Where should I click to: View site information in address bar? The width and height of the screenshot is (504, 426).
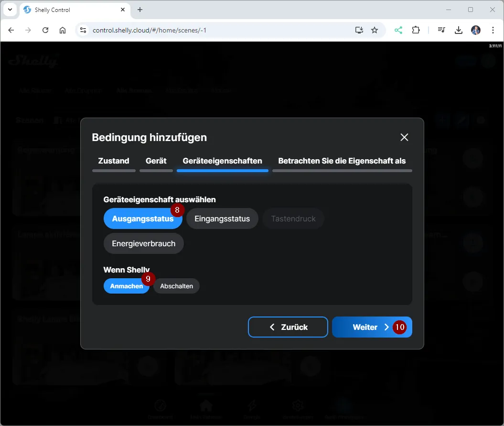point(83,30)
